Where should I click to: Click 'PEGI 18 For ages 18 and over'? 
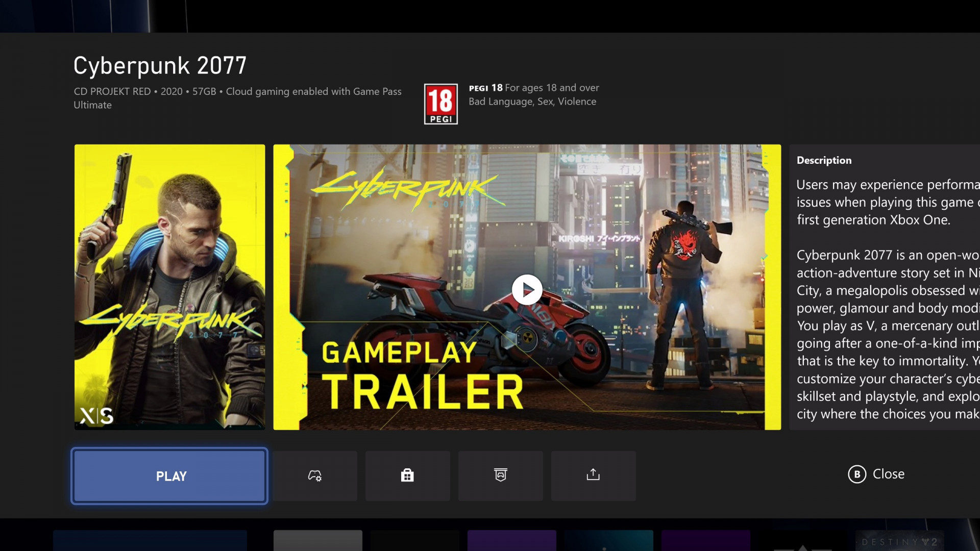click(534, 88)
